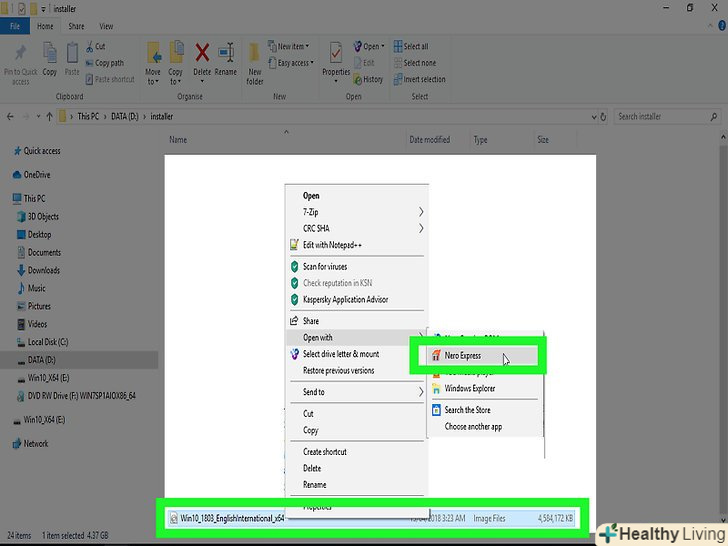Click This PC in the address bar

pyautogui.click(x=88, y=117)
